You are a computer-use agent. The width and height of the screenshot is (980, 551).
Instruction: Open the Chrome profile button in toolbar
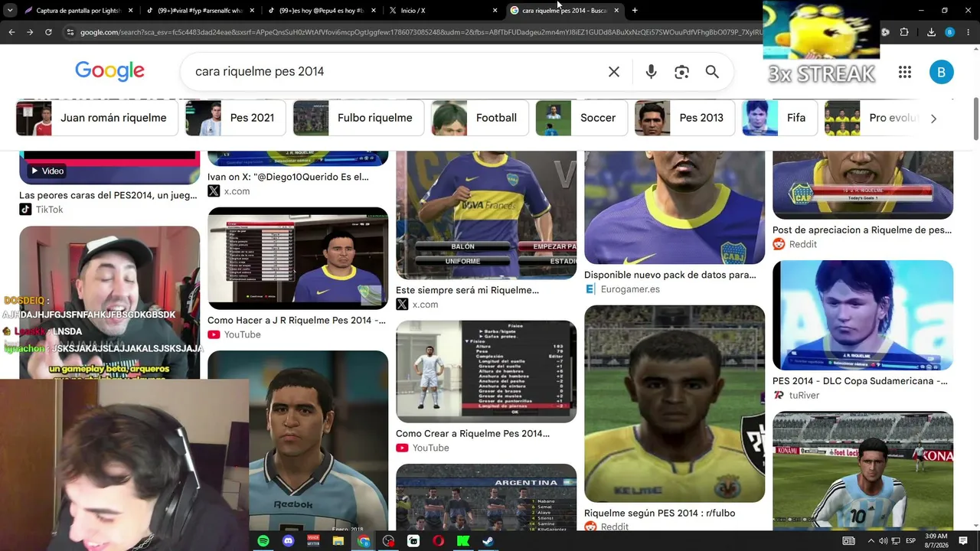click(949, 32)
